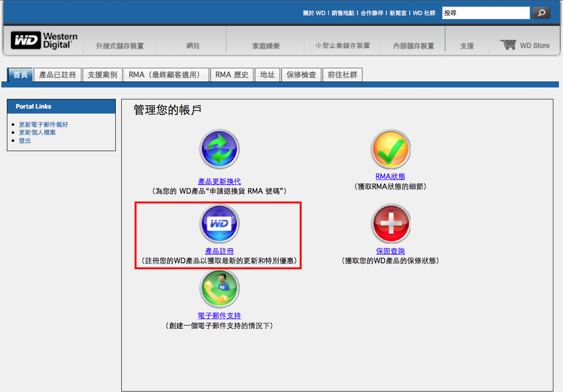Click the 產品更新換代 link
The height and width of the screenshot is (392, 563).
pyautogui.click(x=219, y=182)
